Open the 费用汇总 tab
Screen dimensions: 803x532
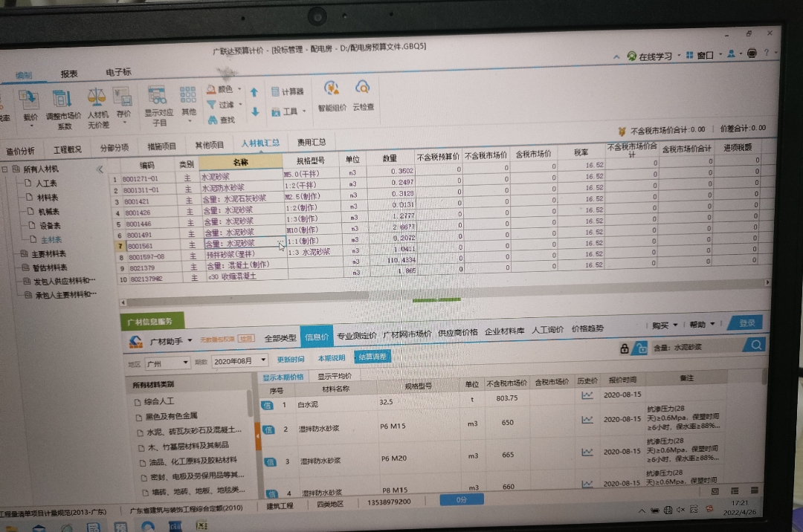(312, 142)
